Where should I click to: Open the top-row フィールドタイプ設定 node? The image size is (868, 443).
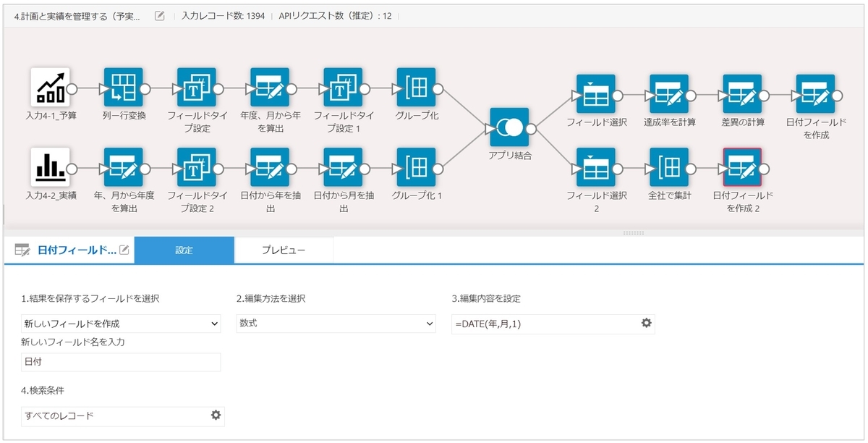tap(196, 87)
